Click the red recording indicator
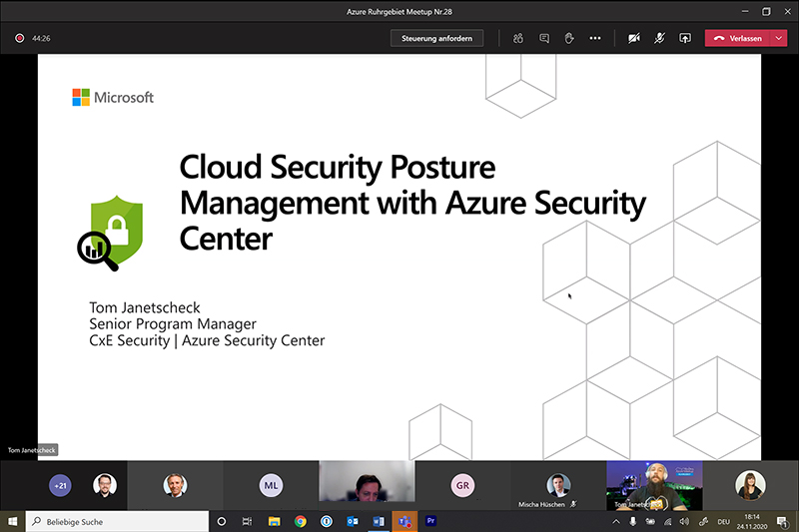The width and height of the screenshot is (799, 532). click(x=19, y=38)
